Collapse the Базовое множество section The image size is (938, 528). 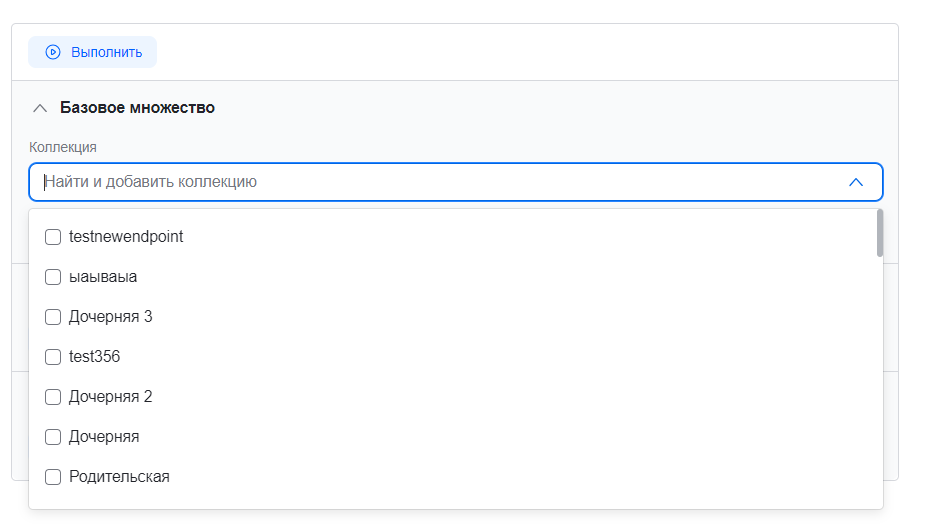pyautogui.click(x=40, y=107)
